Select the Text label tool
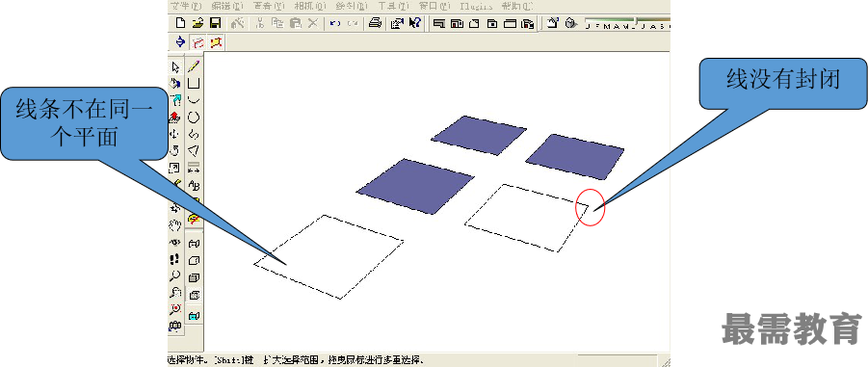The width and height of the screenshot is (868, 367). [x=194, y=185]
